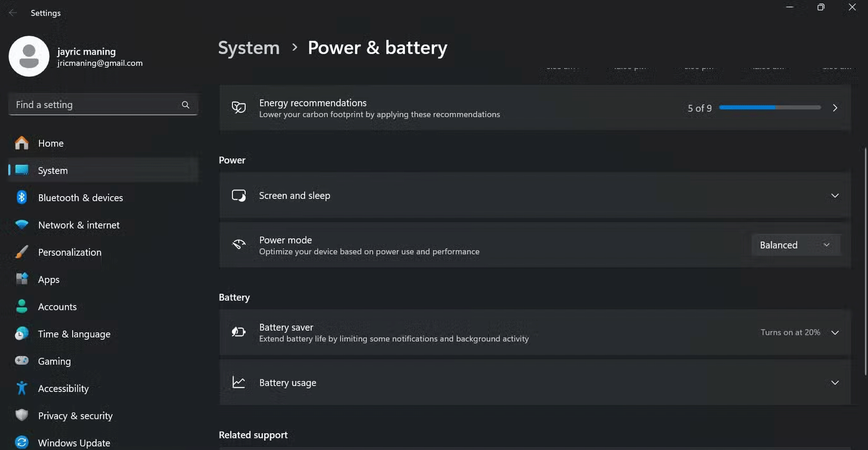This screenshot has width=868, height=450.
Task: Expand the Battery usage section
Action: coord(834,383)
